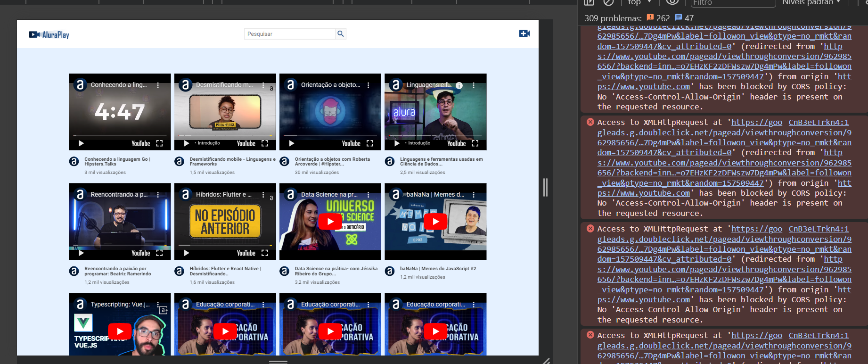Viewport: 868px width, 364px height.
Task: Click 'Introdução' chapter label on Desmistificando player
Action: pos(209,143)
